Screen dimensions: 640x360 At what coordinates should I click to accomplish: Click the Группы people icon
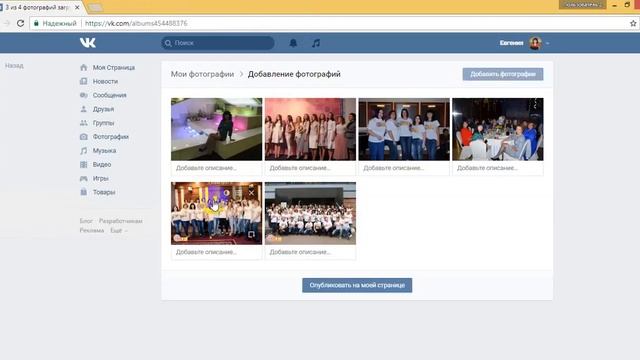pos(84,123)
